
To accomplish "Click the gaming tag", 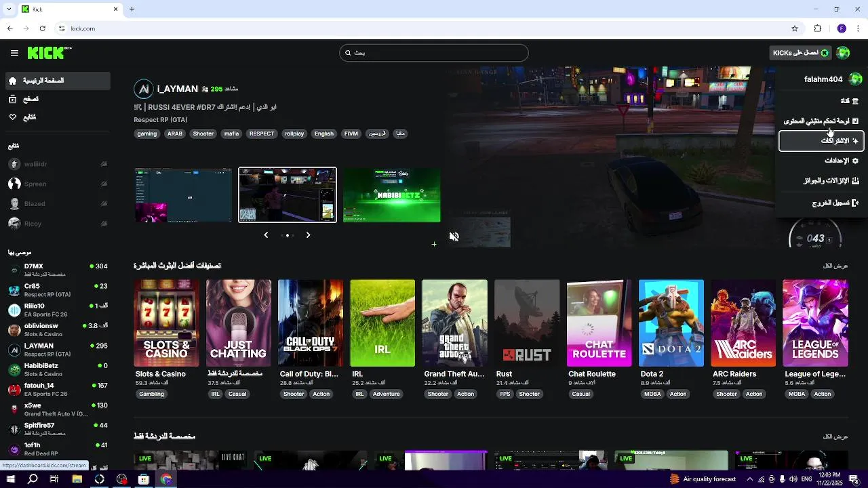I will point(147,134).
